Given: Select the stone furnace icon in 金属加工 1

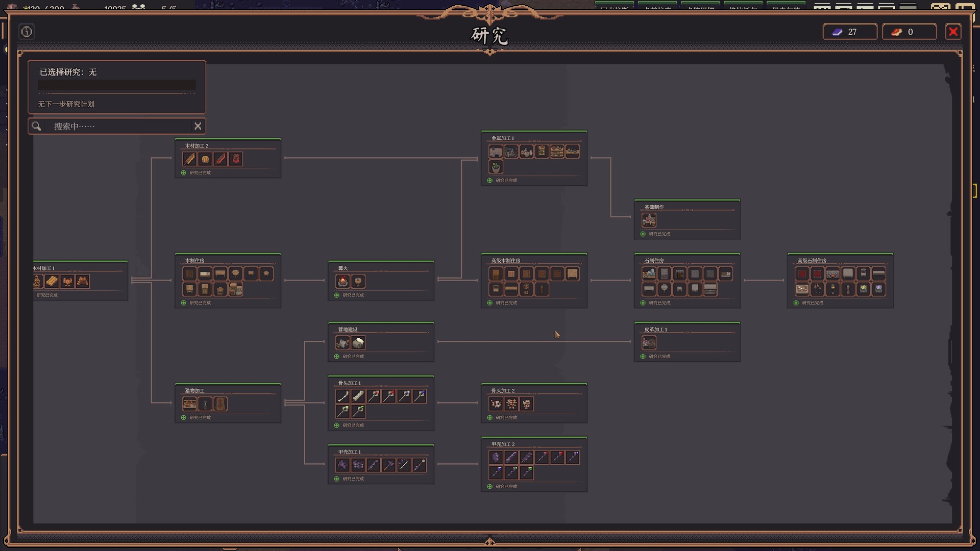Looking at the screenshot, I should [x=496, y=151].
